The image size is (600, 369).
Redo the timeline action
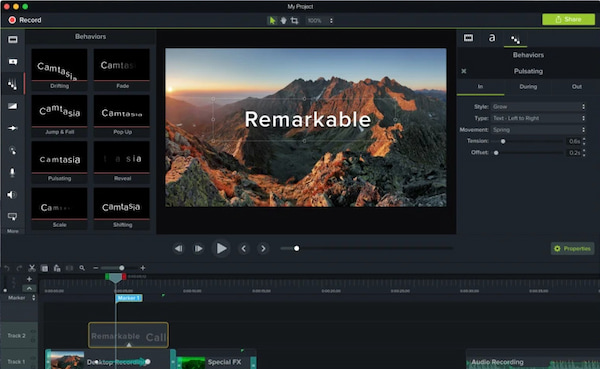pyautogui.click(x=19, y=268)
